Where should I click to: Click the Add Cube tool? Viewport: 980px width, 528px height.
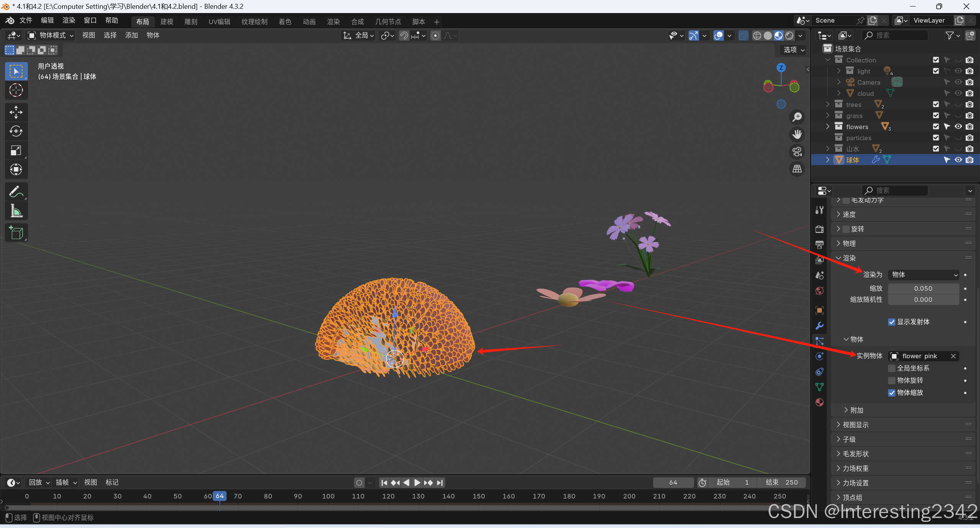[16, 233]
